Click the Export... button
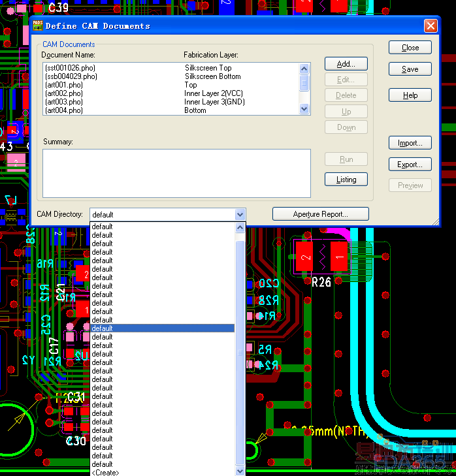This screenshot has height=476, width=456. (410, 165)
